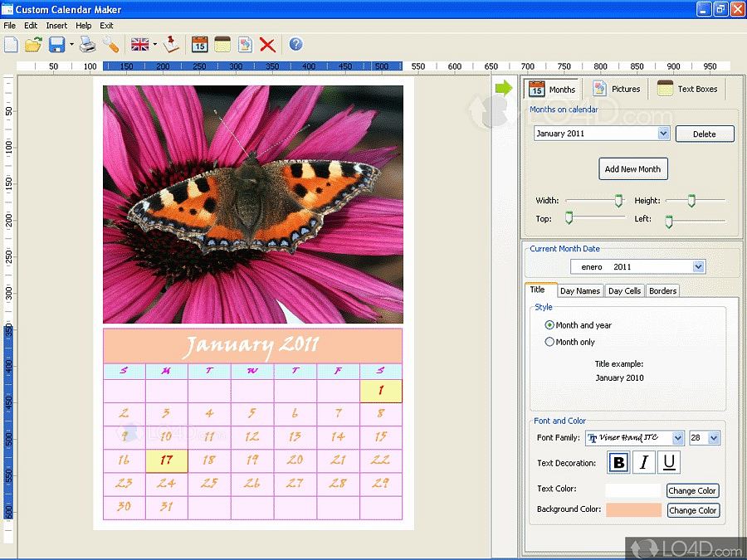Click the butterfly photo on the calendar
The image size is (747, 560).
[x=252, y=204]
